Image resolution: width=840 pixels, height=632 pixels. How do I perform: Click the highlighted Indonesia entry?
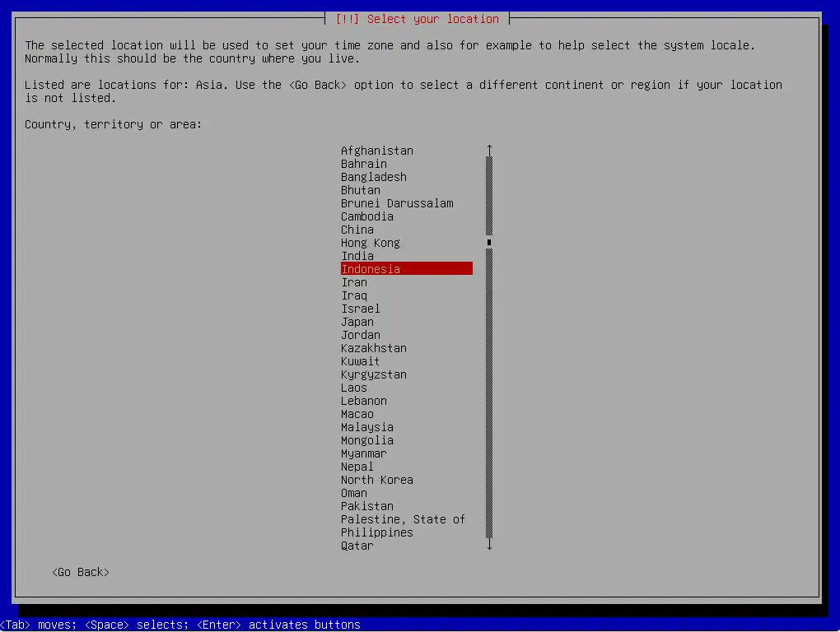[x=406, y=269]
